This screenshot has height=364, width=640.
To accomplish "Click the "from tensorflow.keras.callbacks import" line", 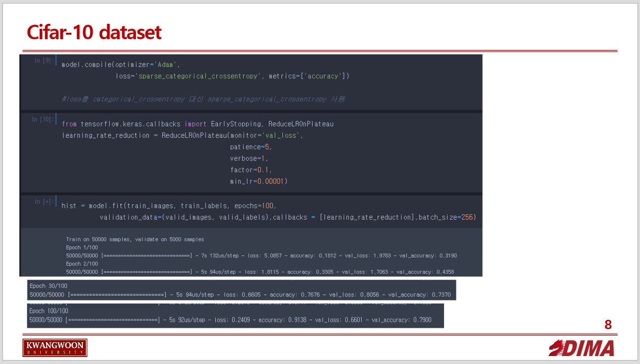I will coord(197,124).
